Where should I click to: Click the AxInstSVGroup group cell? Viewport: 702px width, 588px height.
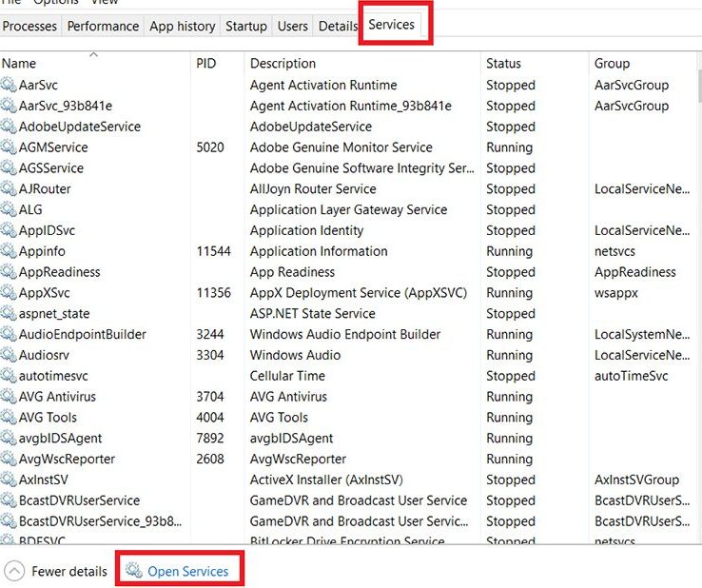coord(636,480)
